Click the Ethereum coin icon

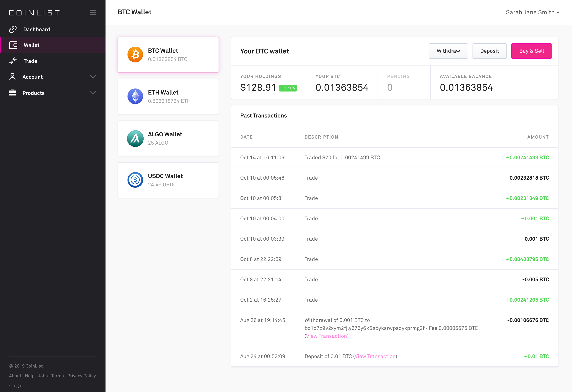click(x=135, y=96)
